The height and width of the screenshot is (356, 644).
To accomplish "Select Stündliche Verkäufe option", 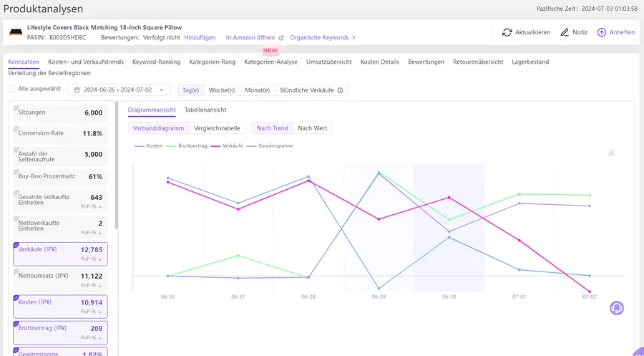I will click(x=311, y=90).
